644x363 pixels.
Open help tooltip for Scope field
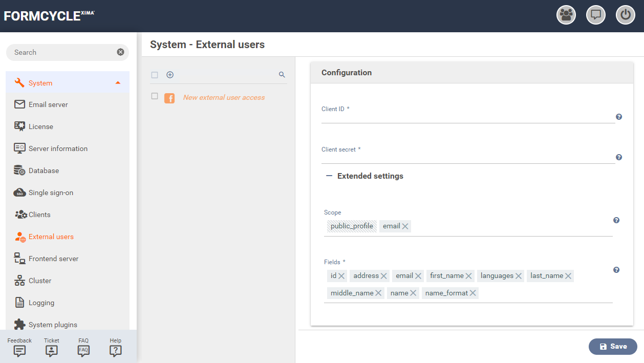click(x=616, y=220)
